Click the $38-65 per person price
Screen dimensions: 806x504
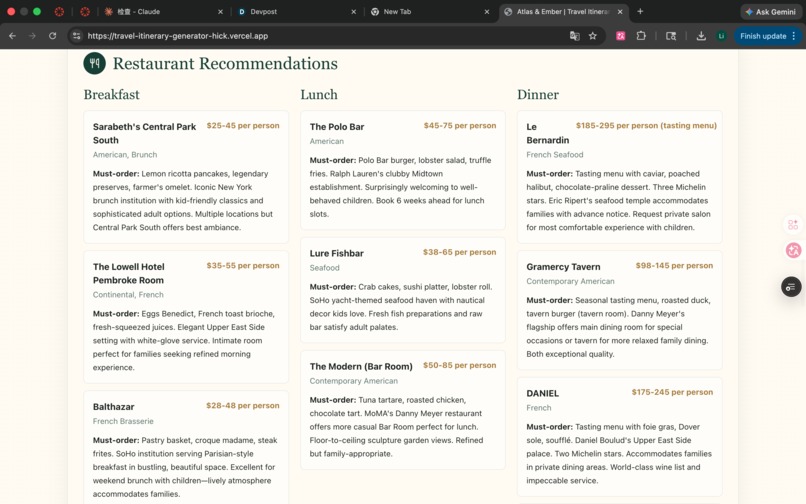[459, 252]
